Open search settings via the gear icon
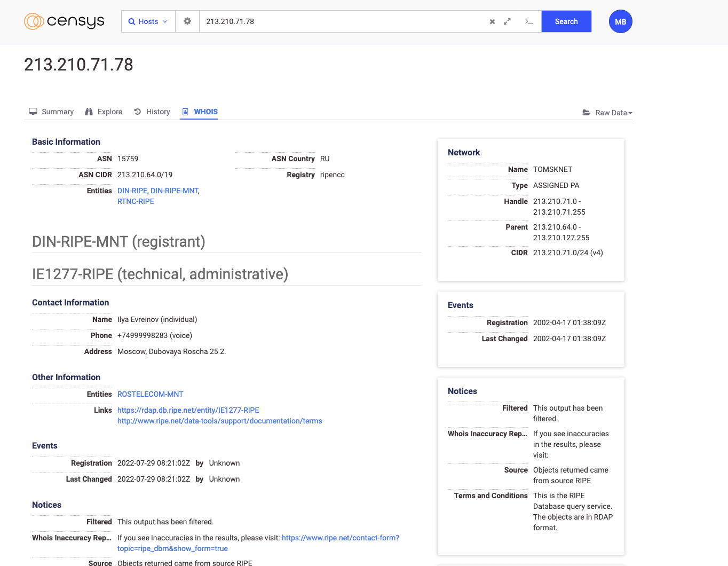This screenshot has width=728, height=566. coord(186,21)
